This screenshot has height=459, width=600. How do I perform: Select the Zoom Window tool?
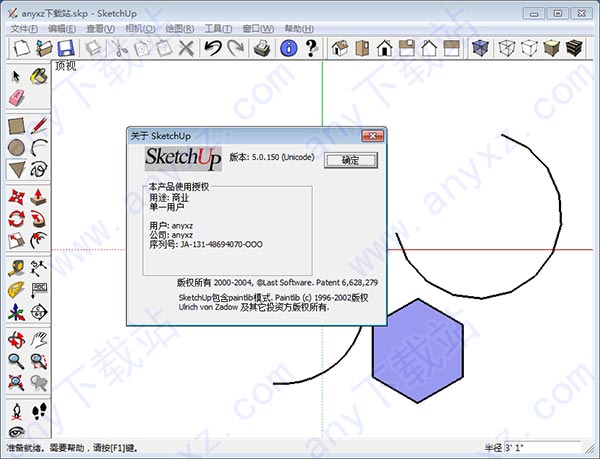(x=39, y=361)
